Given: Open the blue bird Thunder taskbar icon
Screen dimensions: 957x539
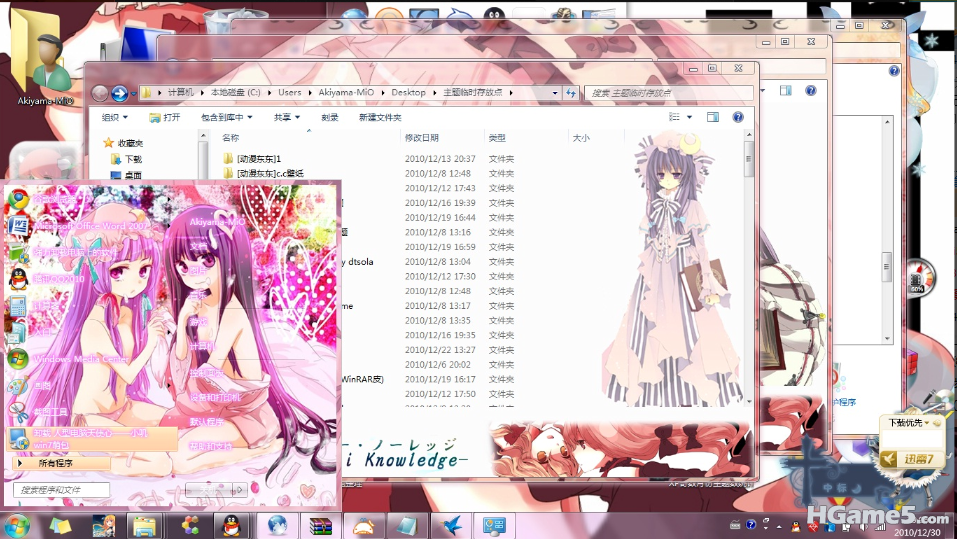Looking at the screenshot, I should [451, 526].
